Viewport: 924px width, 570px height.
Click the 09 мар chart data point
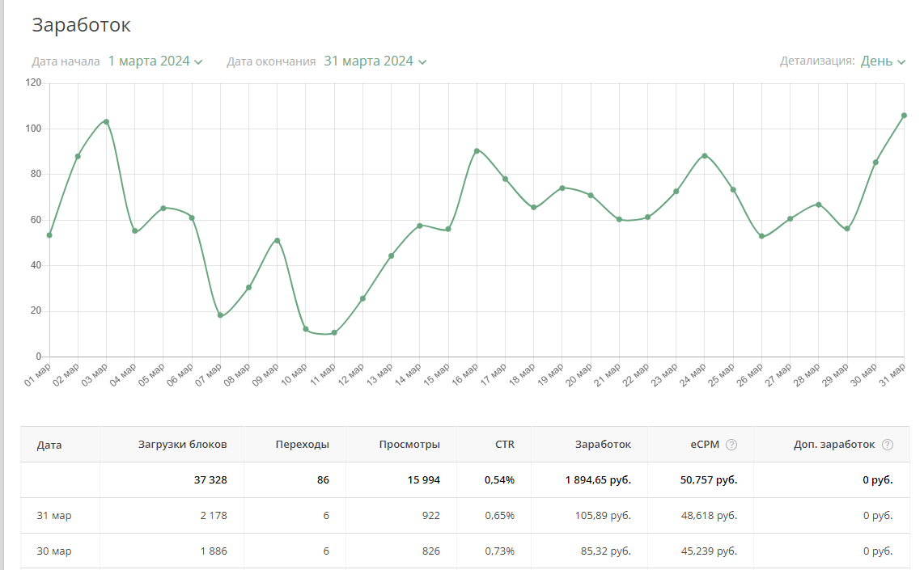point(277,240)
